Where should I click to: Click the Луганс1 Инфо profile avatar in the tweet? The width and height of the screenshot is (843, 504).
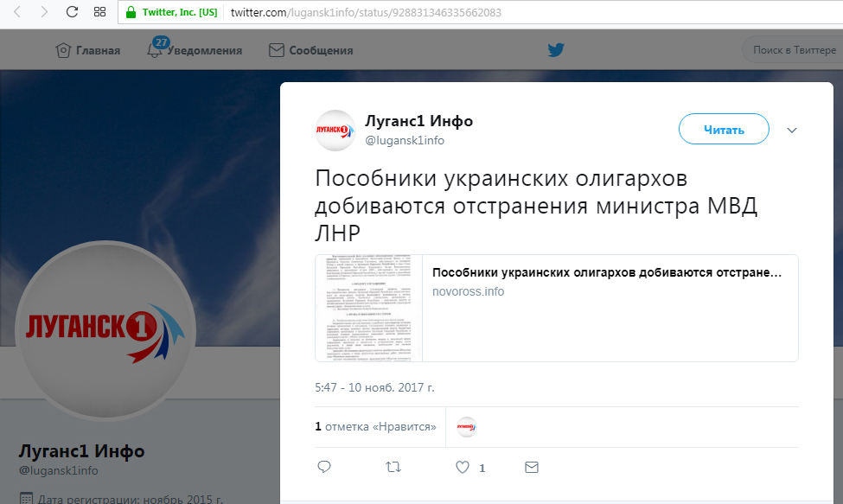coord(335,130)
